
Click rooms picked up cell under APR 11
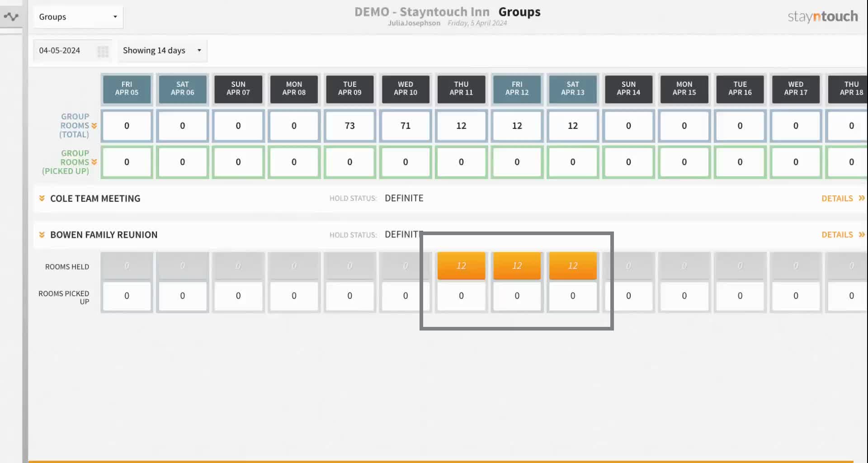[x=461, y=296]
